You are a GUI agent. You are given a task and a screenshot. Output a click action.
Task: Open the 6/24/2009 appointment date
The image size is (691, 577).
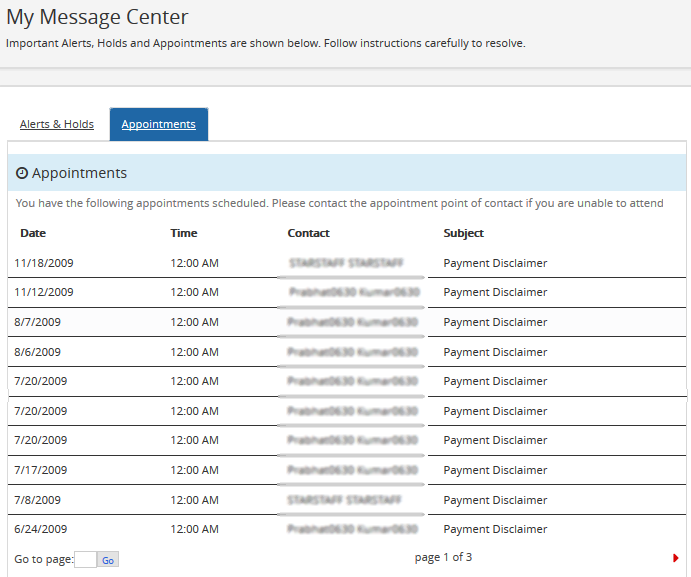[x=41, y=529]
